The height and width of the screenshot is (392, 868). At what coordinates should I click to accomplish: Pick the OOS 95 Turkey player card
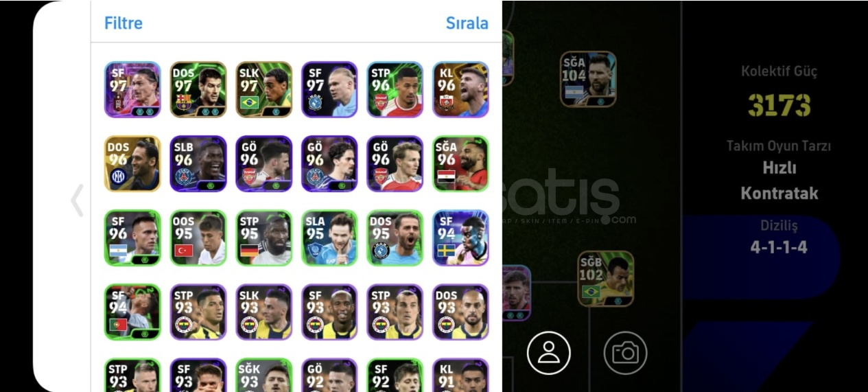[198, 238]
